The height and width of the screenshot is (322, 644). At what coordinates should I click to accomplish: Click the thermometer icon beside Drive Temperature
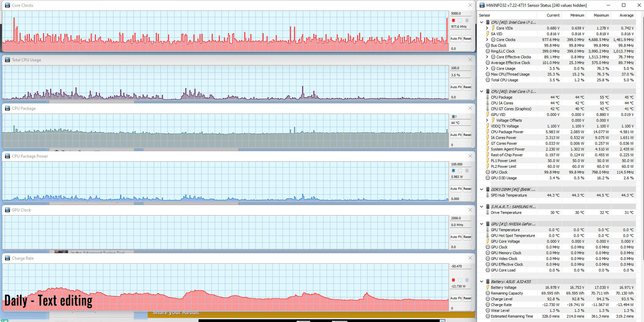[487, 213]
